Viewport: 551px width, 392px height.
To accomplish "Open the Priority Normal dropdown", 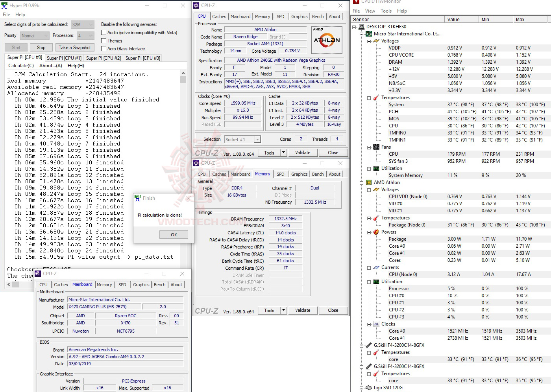I will click(x=35, y=36).
